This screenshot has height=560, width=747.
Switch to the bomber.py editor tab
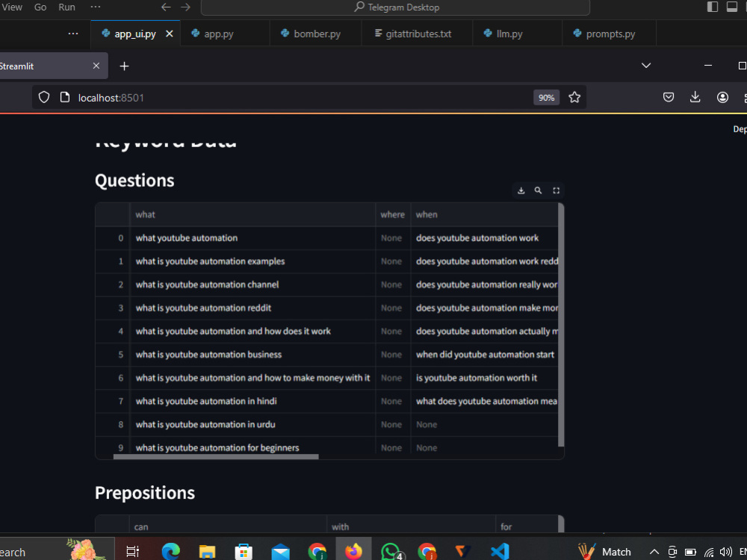tap(316, 34)
